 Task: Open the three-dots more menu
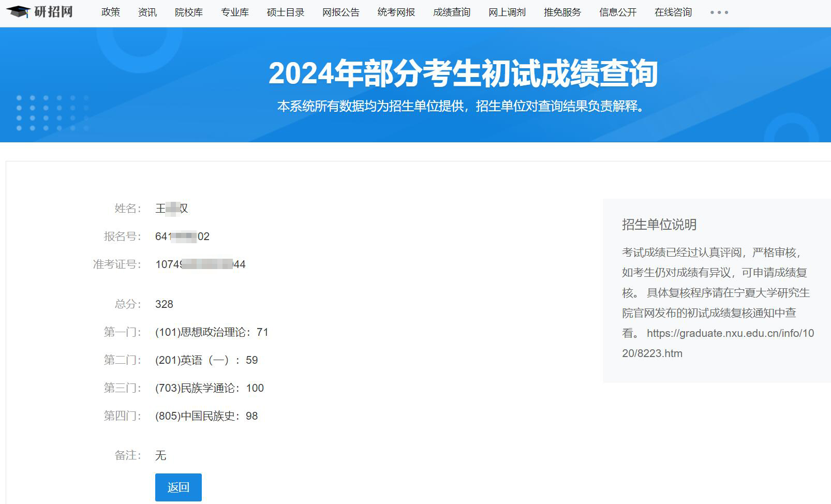(x=719, y=12)
